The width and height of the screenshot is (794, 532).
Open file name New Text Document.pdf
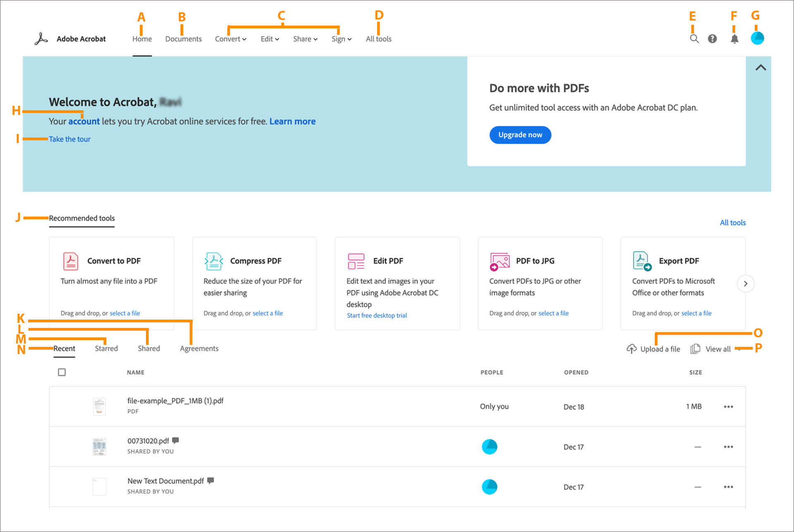[x=165, y=481]
